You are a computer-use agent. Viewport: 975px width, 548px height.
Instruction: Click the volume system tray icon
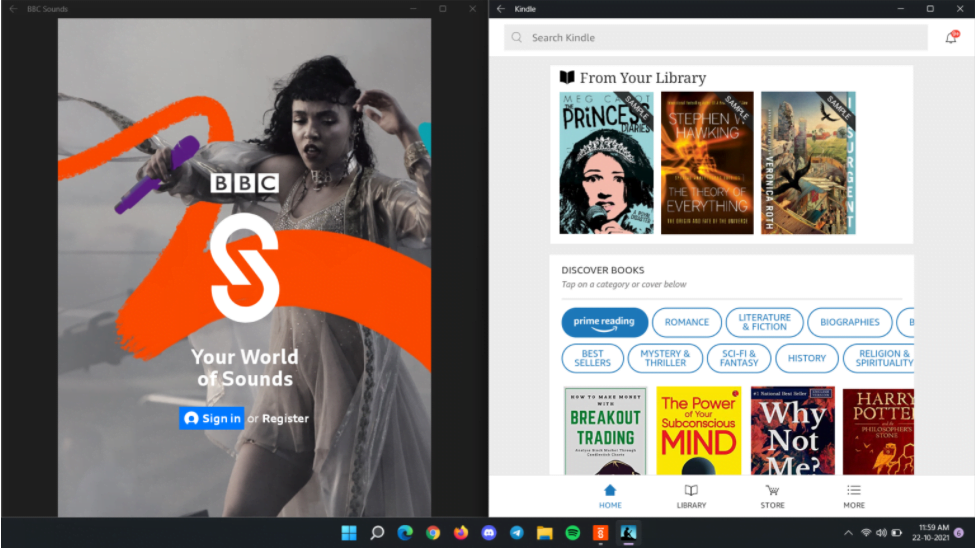click(x=881, y=533)
